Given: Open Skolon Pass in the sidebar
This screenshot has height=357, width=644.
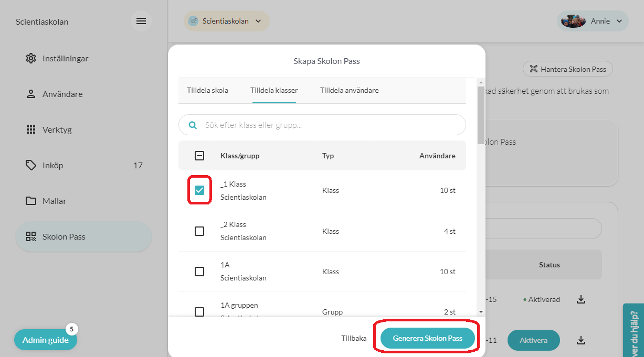Looking at the screenshot, I should 83,237.
